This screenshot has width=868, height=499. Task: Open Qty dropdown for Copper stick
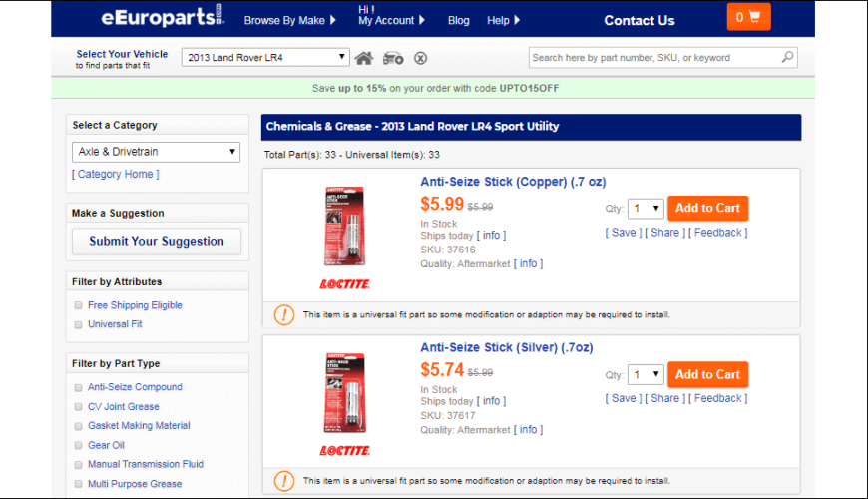pos(646,209)
